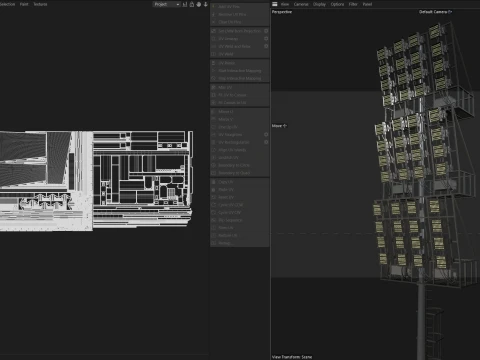Open the Selection menu in UV editor

tap(7, 4)
